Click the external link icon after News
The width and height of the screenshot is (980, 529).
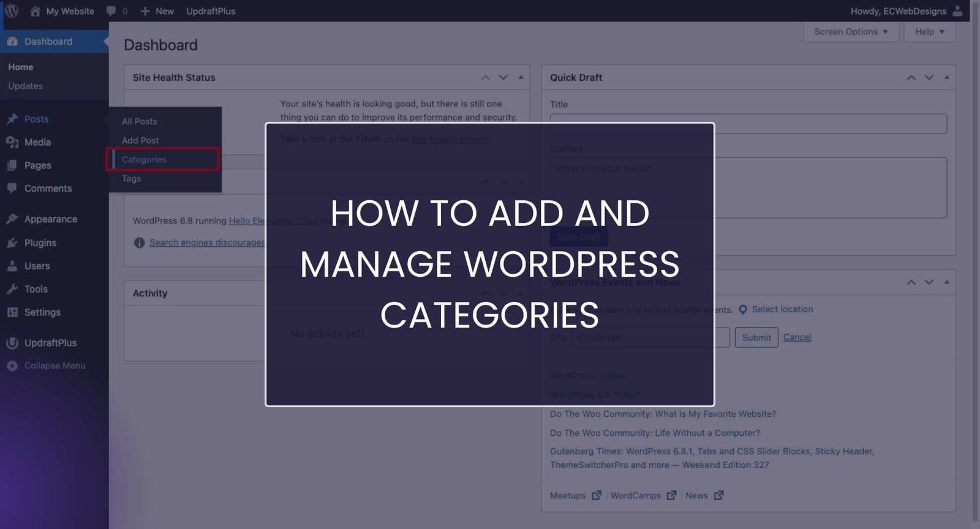[718, 495]
